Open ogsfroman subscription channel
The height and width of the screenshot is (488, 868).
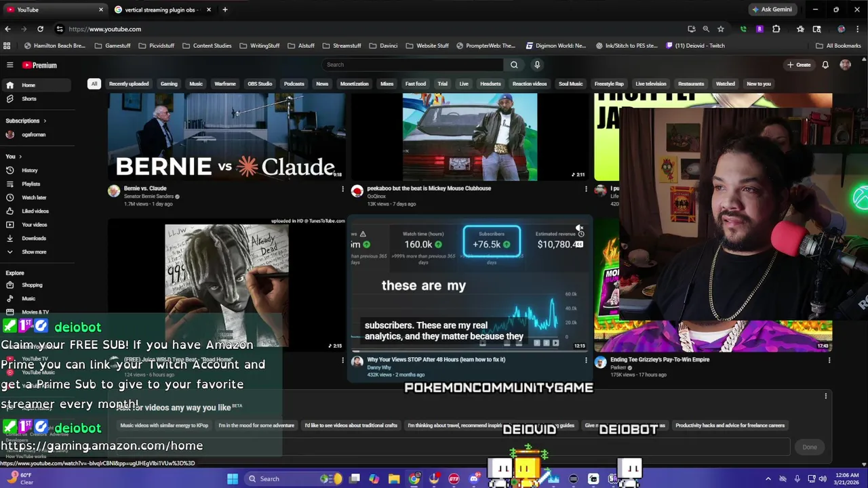(35, 134)
